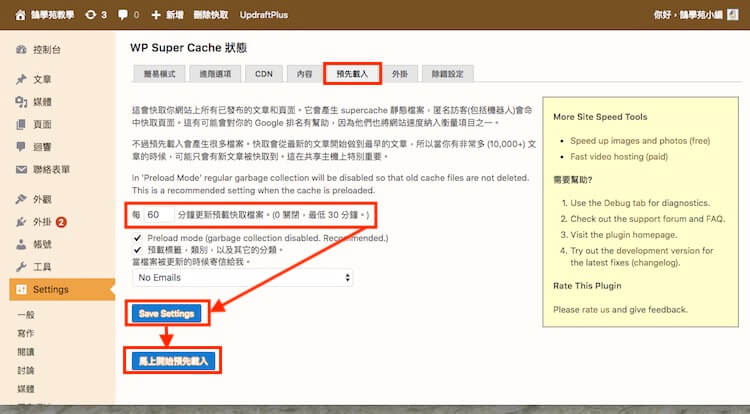Click the comments bubble icon in admin bar
This screenshot has width=750, height=414.
[x=124, y=15]
